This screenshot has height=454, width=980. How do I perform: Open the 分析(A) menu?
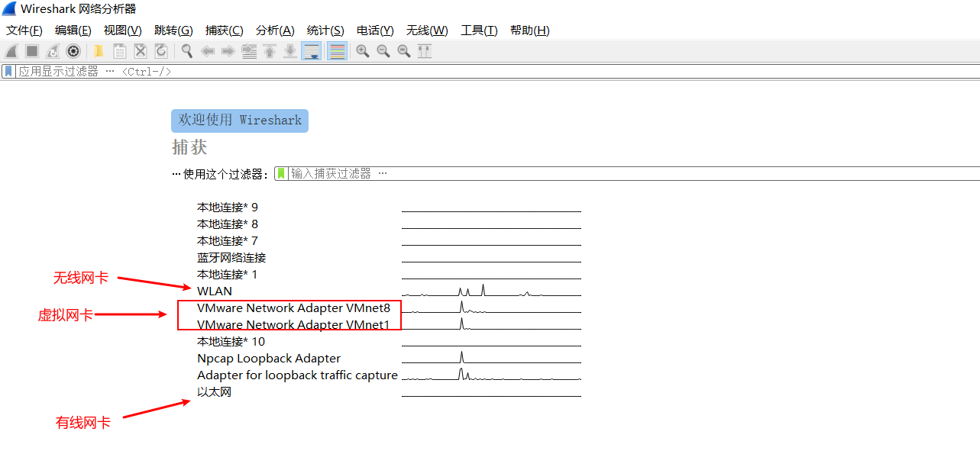point(275,31)
